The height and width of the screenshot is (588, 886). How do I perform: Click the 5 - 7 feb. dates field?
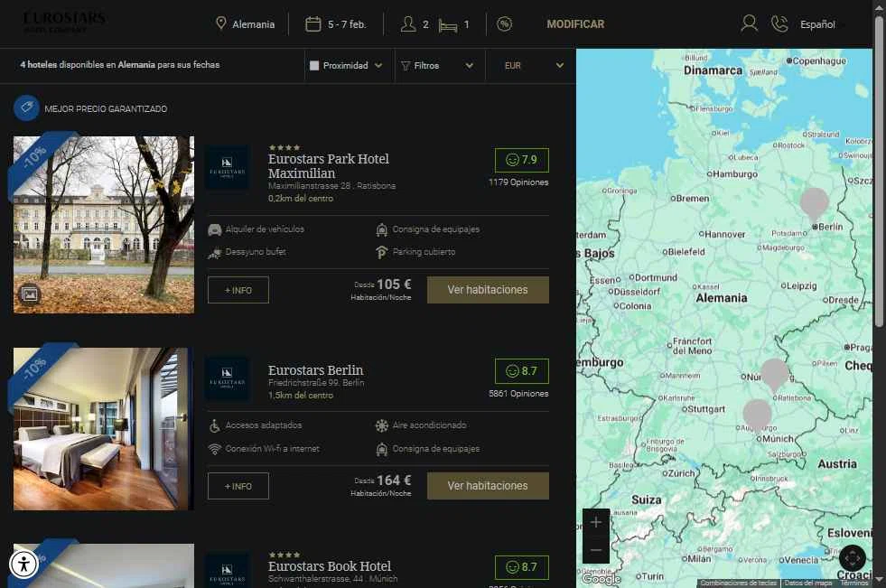[x=336, y=23]
